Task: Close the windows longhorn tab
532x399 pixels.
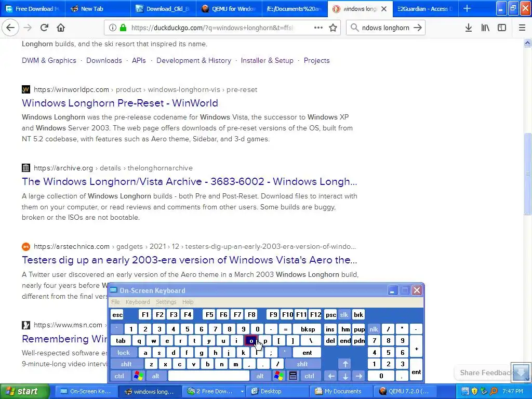Action: tap(384, 9)
